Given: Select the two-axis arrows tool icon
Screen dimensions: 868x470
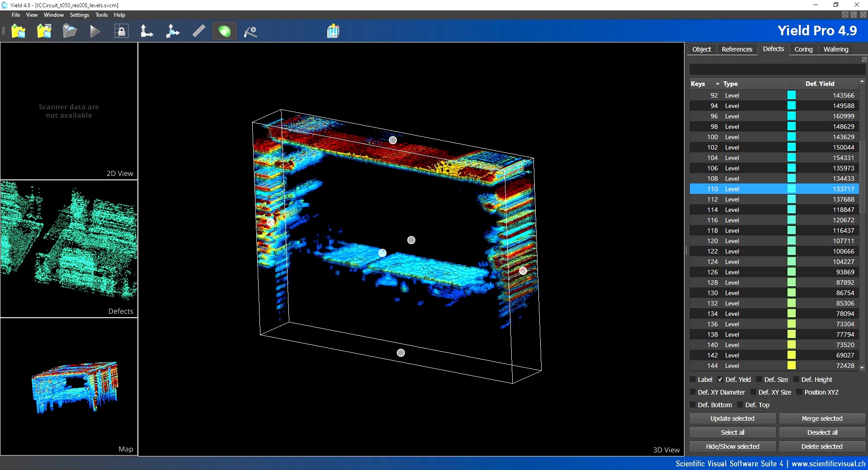Looking at the screenshot, I should 146,31.
